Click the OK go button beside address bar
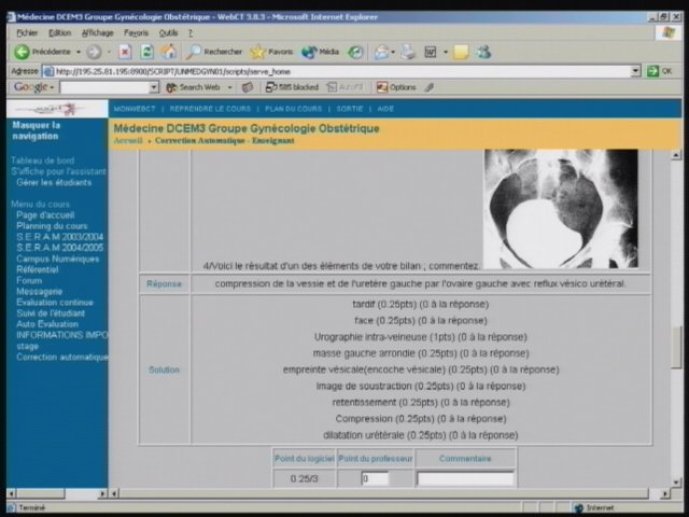 [660, 71]
